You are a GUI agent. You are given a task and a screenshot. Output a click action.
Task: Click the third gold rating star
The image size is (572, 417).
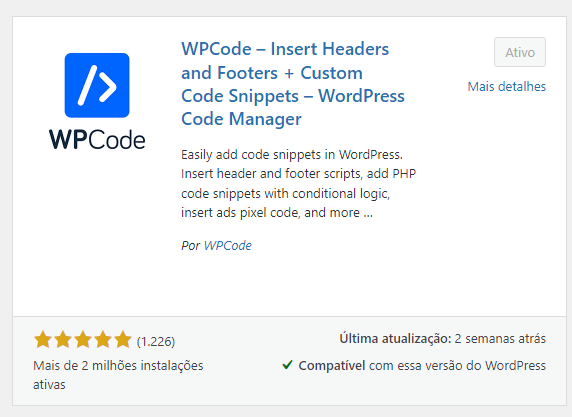83,340
